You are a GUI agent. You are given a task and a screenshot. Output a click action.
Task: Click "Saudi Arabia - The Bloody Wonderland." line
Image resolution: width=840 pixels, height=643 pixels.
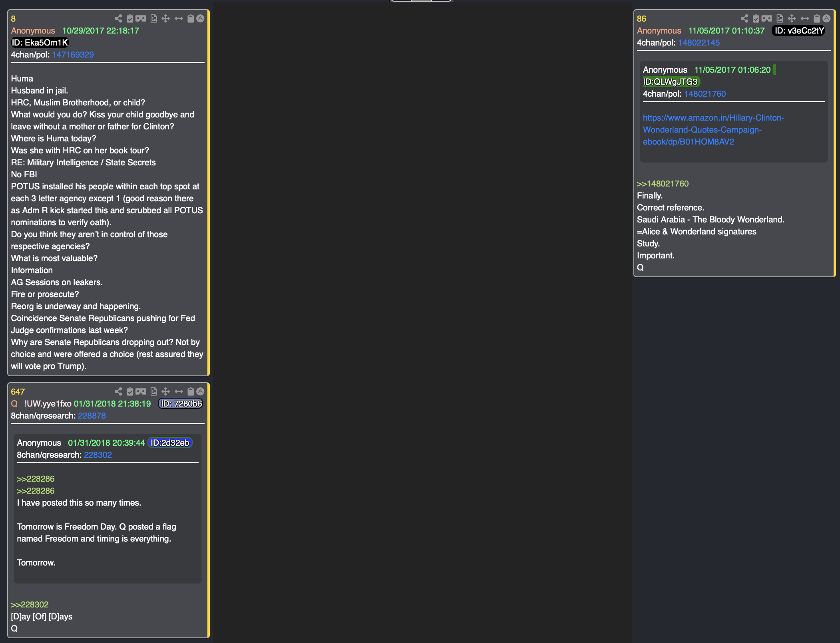(x=711, y=220)
